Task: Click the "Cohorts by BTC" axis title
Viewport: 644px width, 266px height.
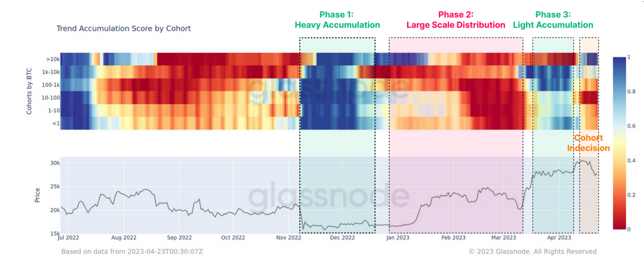Action: (29, 91)
